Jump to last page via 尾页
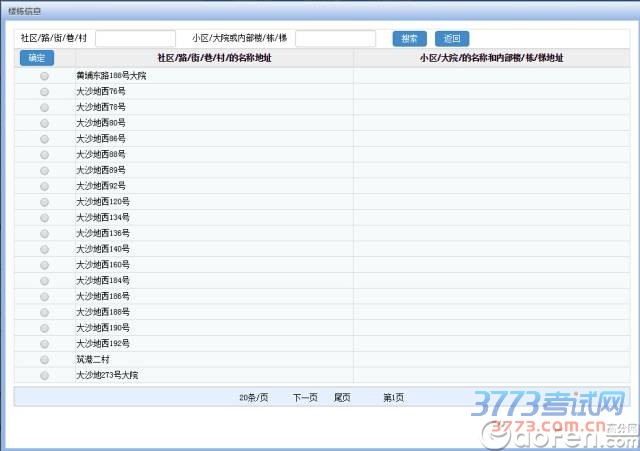The image size is (640, 451). pyautogui.click(x=342, y=398)
